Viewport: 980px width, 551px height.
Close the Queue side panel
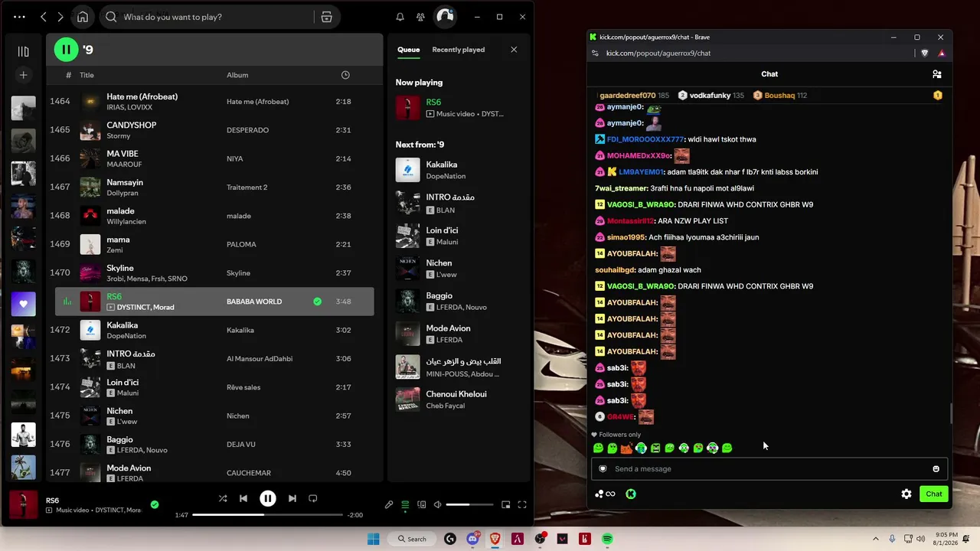pyautogui.click(x=514, y=50)
